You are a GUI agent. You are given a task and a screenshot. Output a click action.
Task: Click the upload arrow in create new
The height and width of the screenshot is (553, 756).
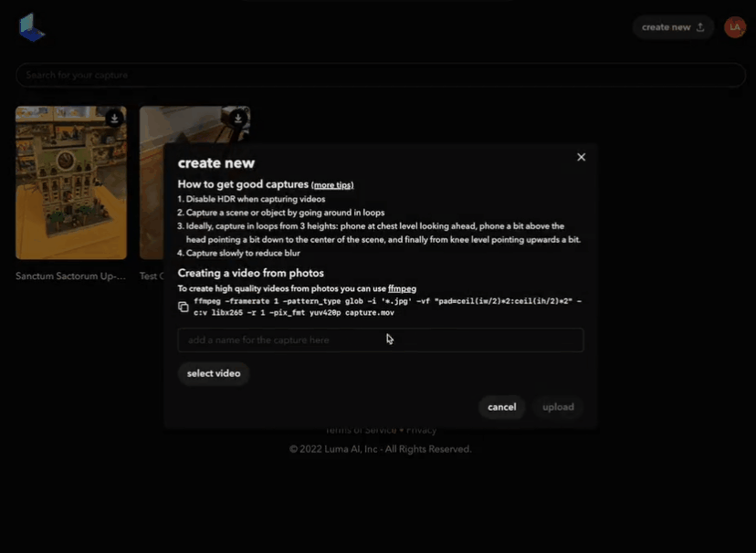click(700, 27)
